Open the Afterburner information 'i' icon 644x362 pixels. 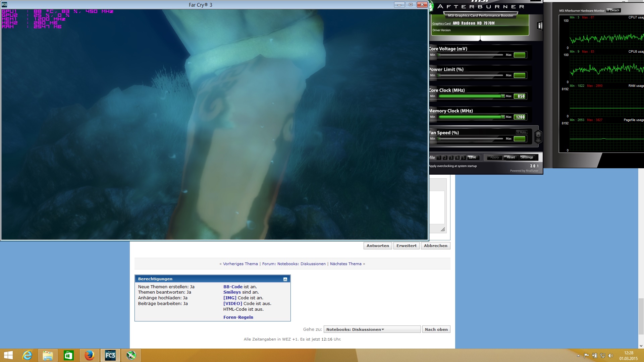[540, 25]
